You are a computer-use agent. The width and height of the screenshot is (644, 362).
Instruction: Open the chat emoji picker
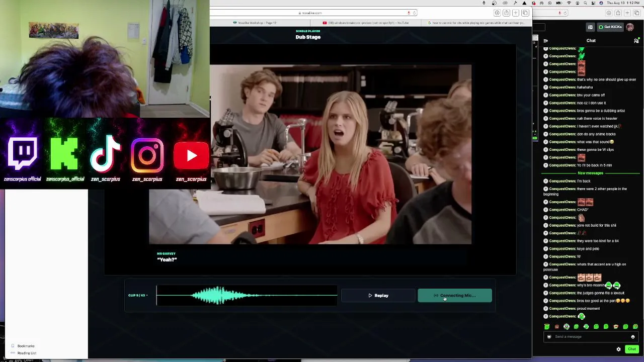click(633, 337)
